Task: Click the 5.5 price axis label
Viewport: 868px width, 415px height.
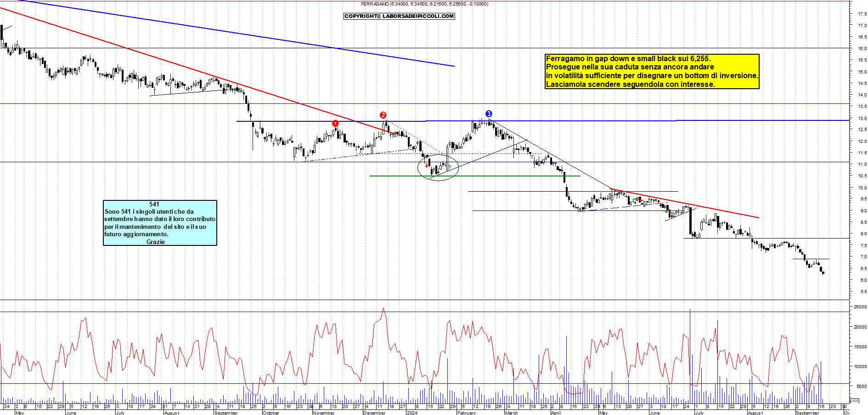Action: click(x=863, y=292)
